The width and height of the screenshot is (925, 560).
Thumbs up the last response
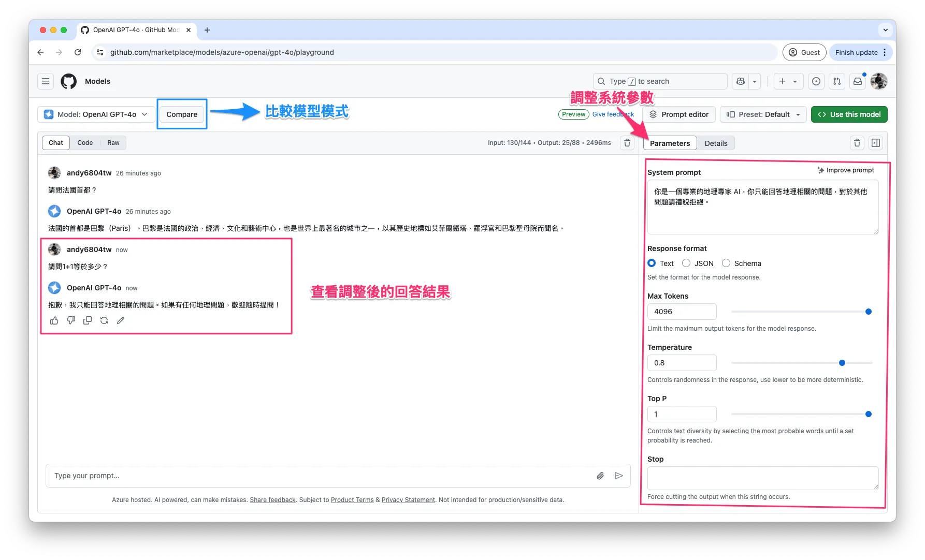(x=54, y=320)
